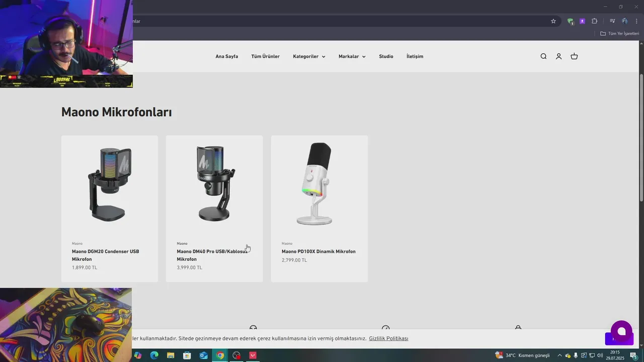Open the Tüm Ürünler menu item
This screenshot has height=362, width=644.
(x=266, y=56)
